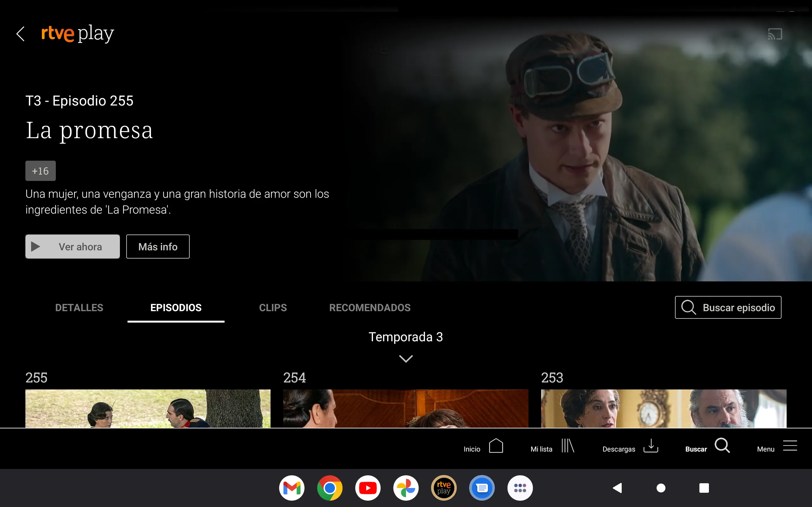This screenshot has height=507, width=812.
Task: Toggle the Chromecast cast icon
Action: [775, 33]
